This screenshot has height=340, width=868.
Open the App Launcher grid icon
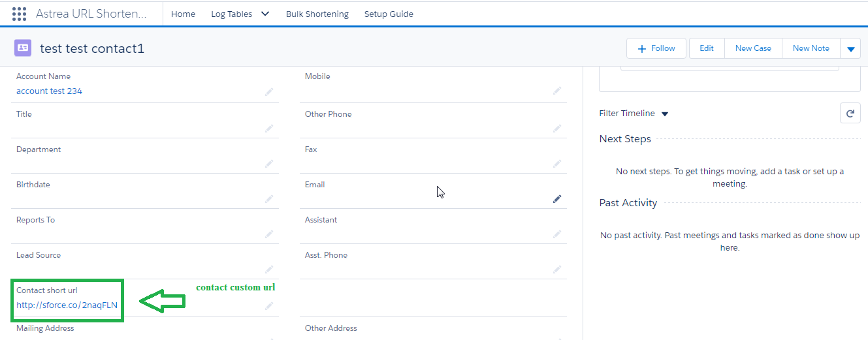19,14
